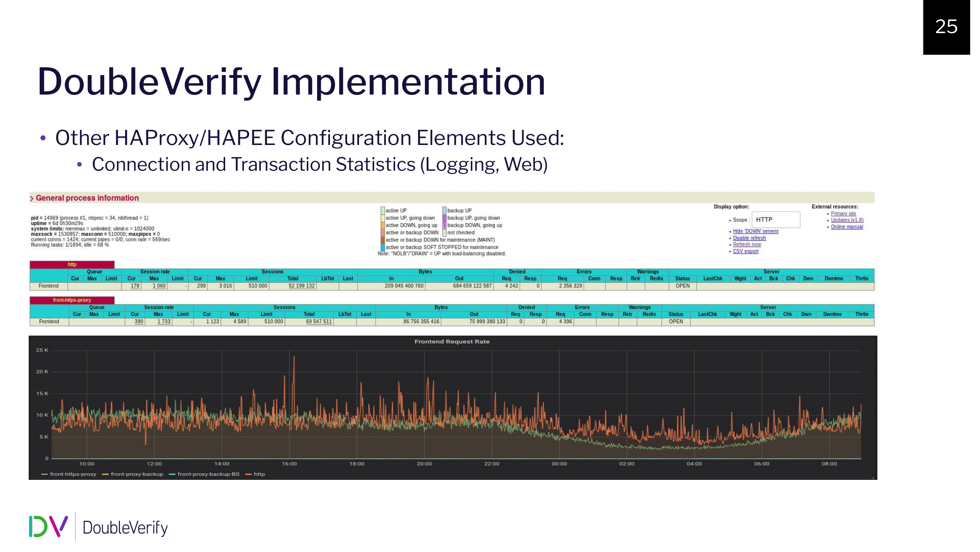Click the Disable refresh link
The image size is (980, 552).
[x=749, y=238]
